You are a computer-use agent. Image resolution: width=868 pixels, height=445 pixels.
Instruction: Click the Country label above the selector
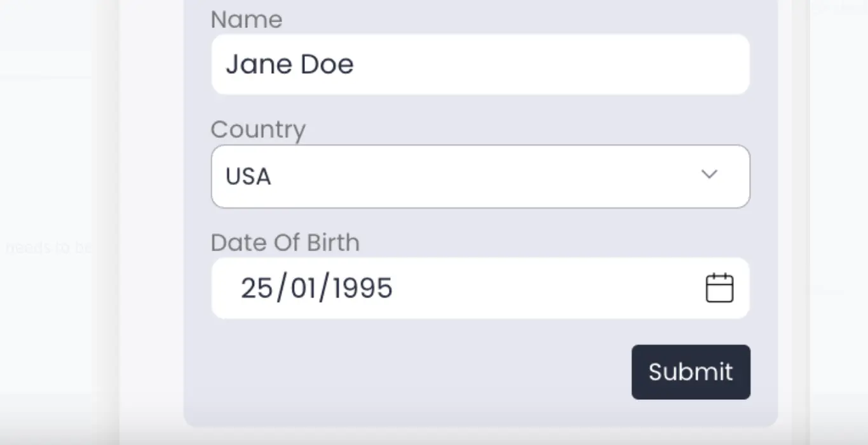pyautogui.click(x=258, y=130)
